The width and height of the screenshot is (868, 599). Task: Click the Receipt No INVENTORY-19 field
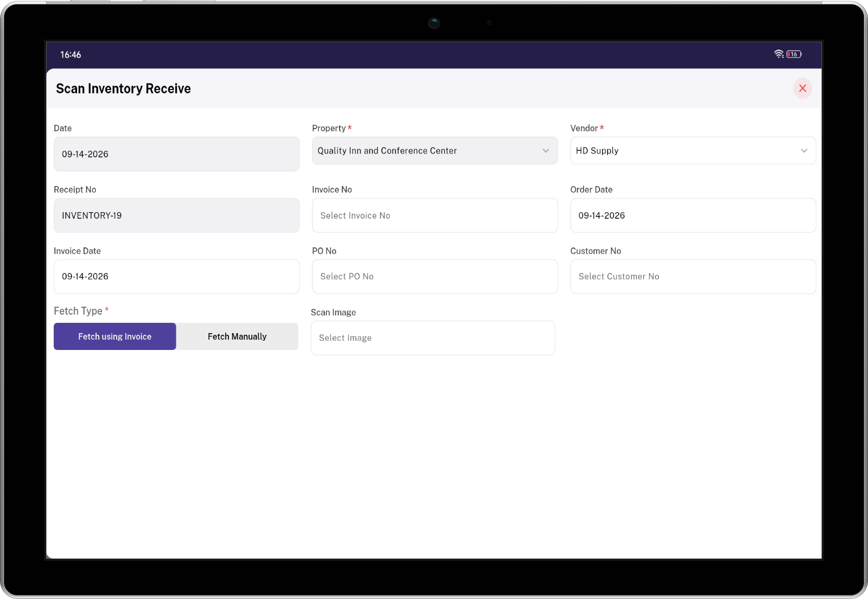(176, 215)
